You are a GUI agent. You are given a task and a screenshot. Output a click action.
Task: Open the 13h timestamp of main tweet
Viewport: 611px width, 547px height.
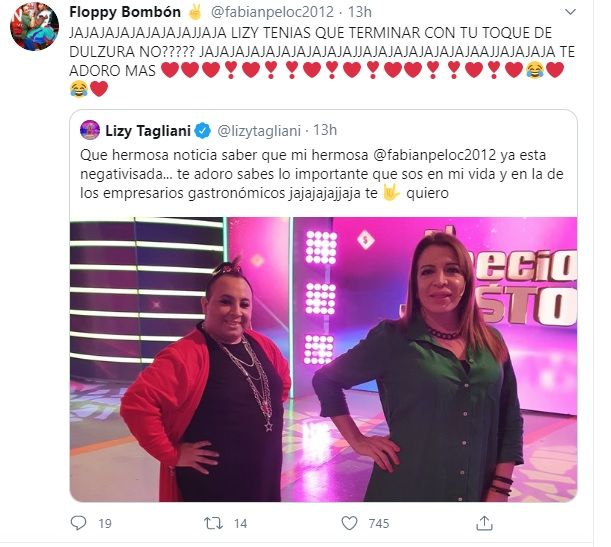(x=360, y=12)
